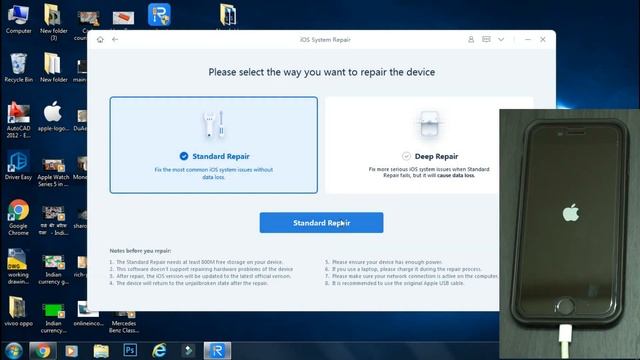Click the back arrow in the title bar
This screenshot has height=360, width=640.
click(115, 40)
